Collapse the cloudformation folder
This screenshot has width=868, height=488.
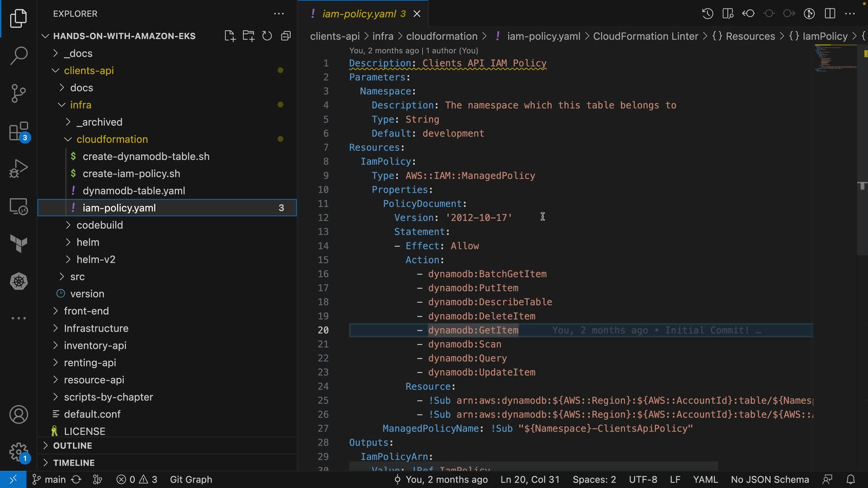112,139
